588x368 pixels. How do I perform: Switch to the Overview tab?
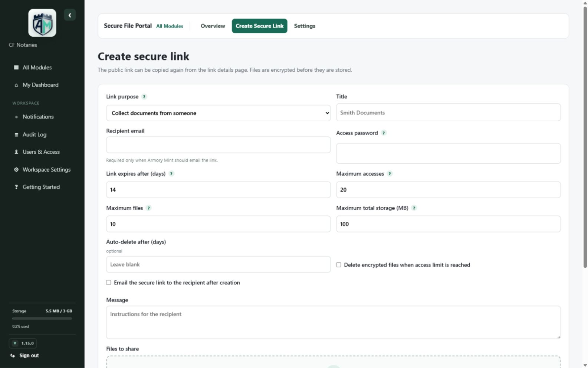click(213, 26)
